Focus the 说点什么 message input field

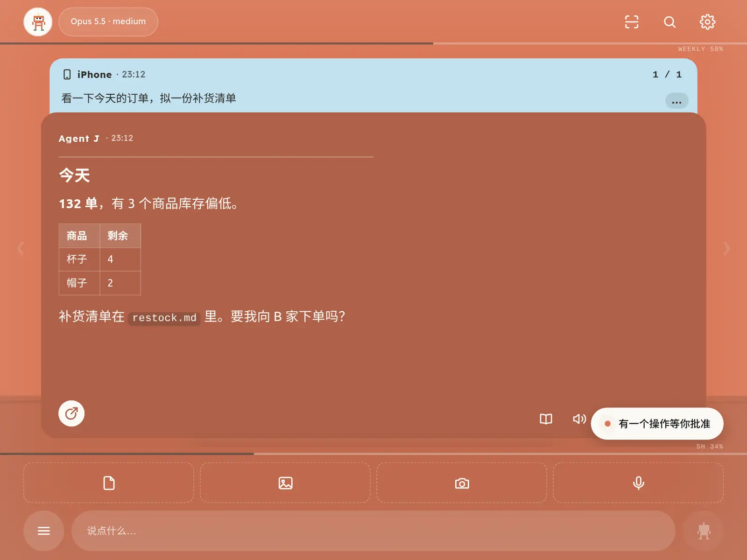tap(373, 531)
